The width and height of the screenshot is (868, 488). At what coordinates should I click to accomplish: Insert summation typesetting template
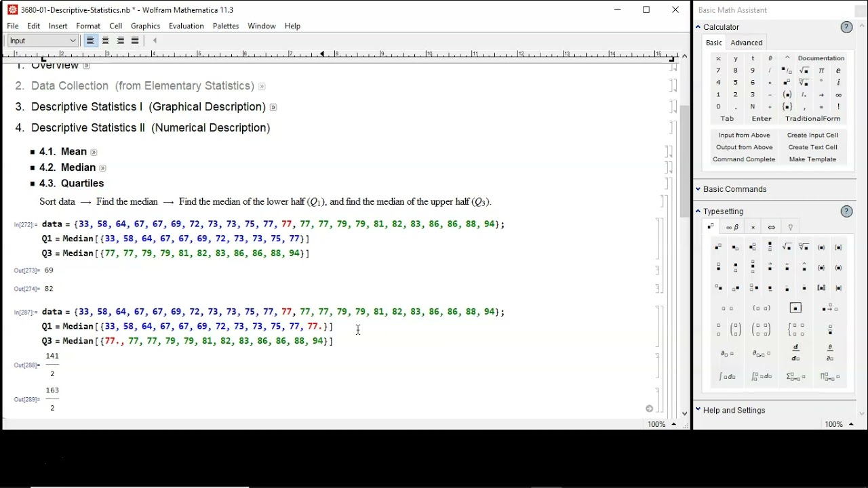tap(795, 377)
